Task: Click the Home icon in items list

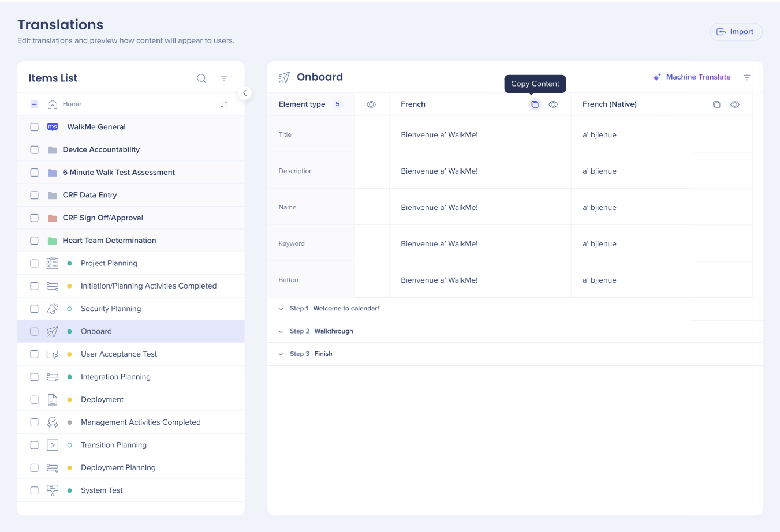Action: [53, 104]
